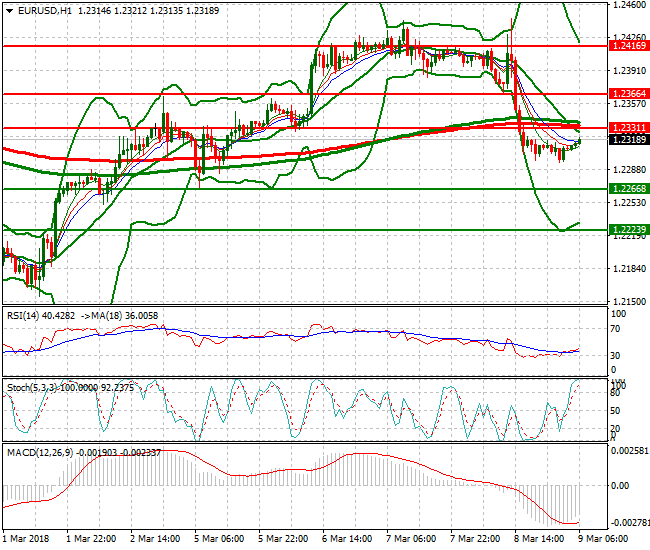Select the red 1.24169 price label
This screenshot has height=550, width=650.
click(630, 46)
